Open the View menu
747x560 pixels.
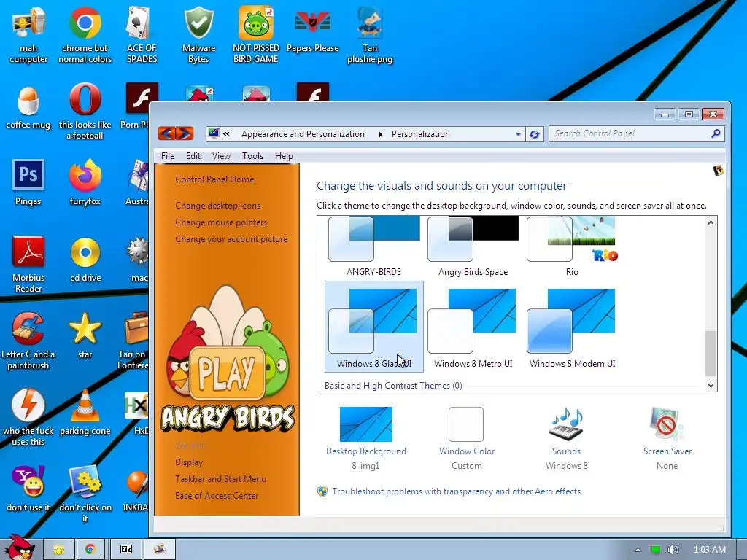221,156
